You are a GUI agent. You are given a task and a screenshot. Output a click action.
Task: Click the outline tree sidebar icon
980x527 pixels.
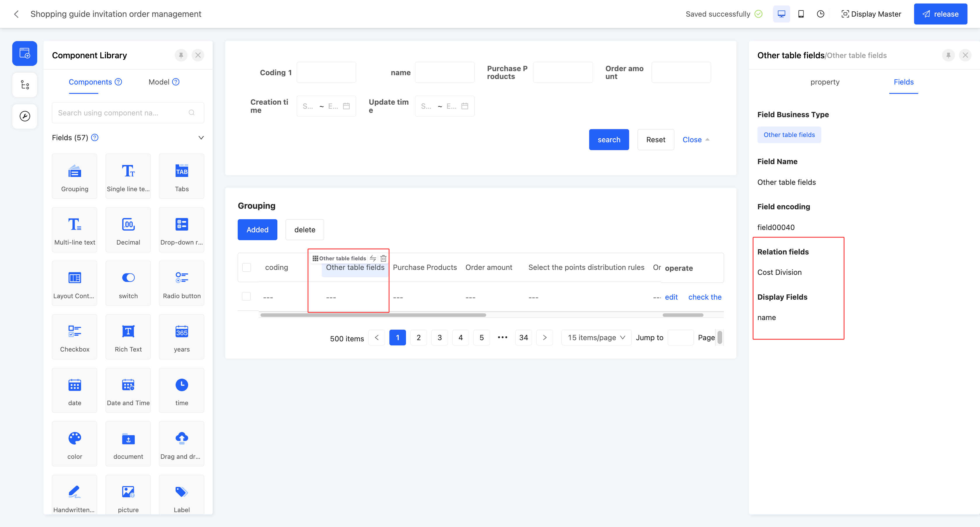[x=25, y=85]
